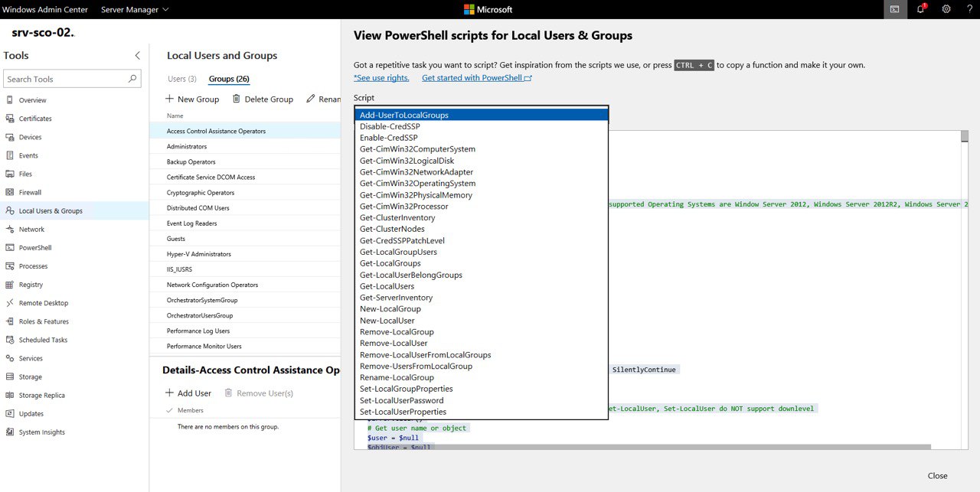Open the PowerShell console icon in header
Viewport: 980px width, 492px height.
[894, 9]
